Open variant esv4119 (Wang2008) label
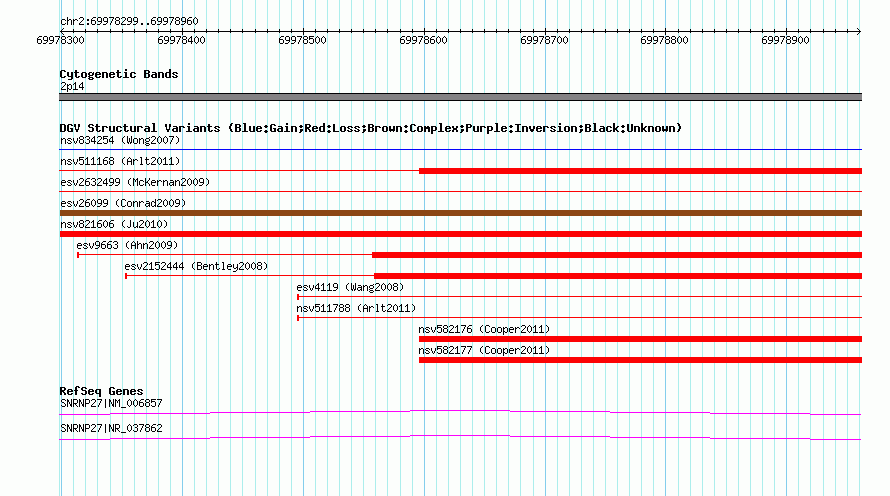 (350, 287)
